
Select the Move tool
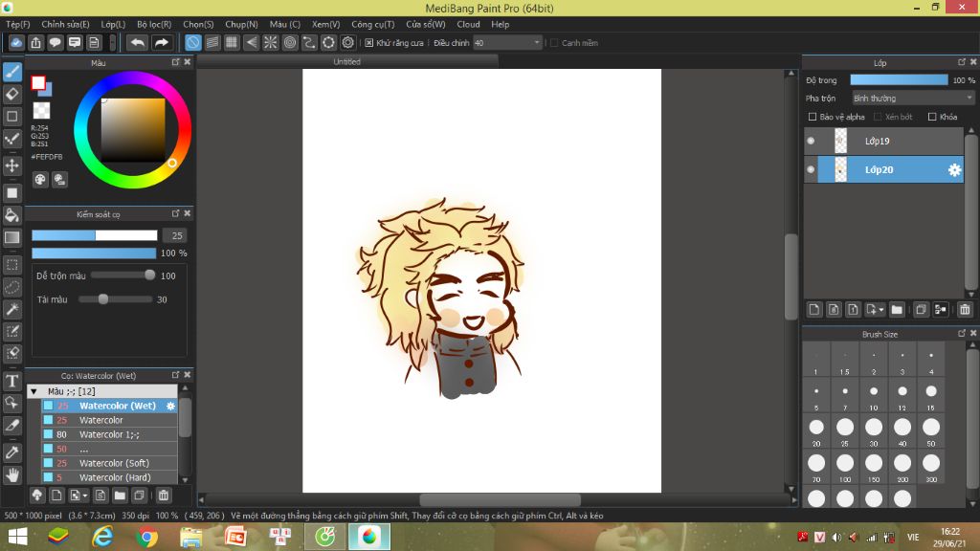(x=11, y=165)
